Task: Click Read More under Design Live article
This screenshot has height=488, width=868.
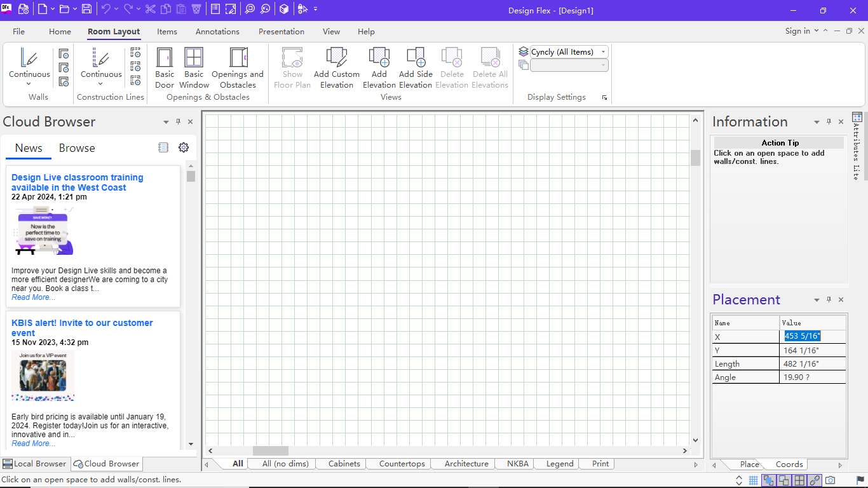Action: (33, 297)
